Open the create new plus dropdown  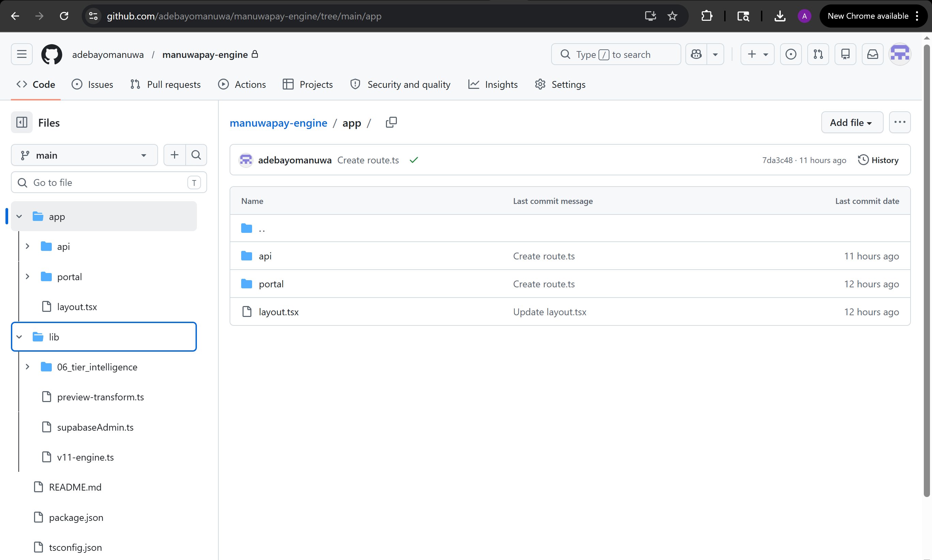[x=757, y=54]
